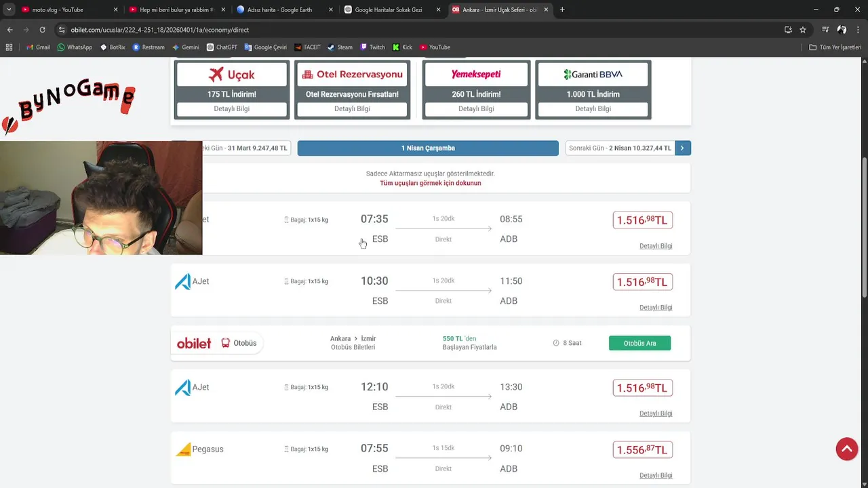Switch to the Adsız harita Google Earth tab
This screenshot has height=488, width=868.
tap(283, 9)
